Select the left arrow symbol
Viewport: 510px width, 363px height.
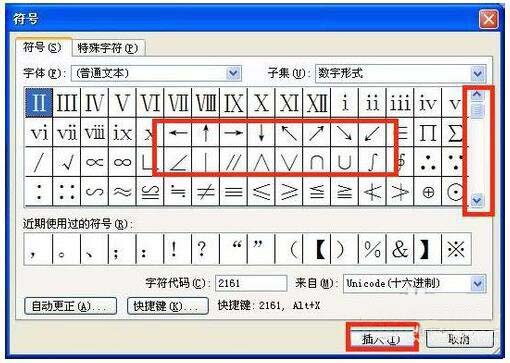pos(178,133)
